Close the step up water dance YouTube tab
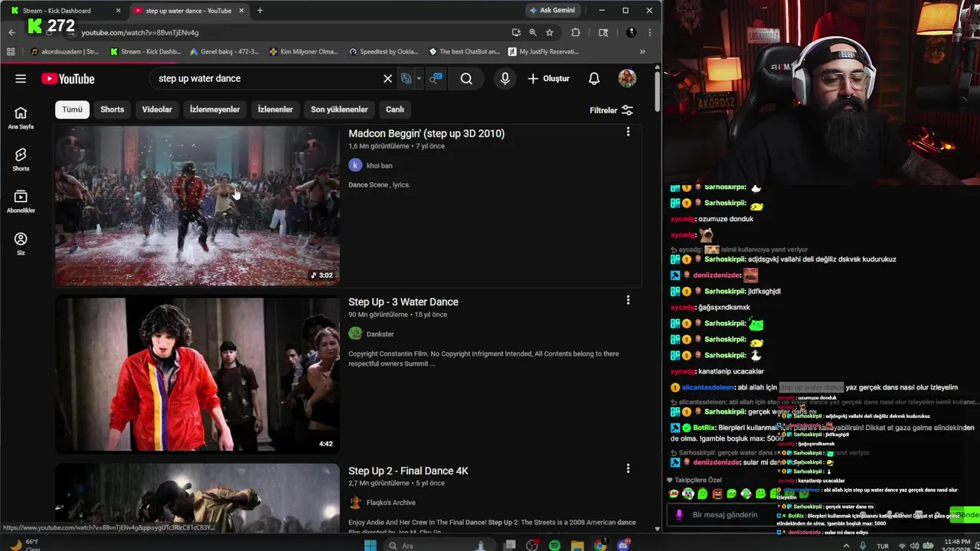980x551 pixels. click(x=241, y=11)
